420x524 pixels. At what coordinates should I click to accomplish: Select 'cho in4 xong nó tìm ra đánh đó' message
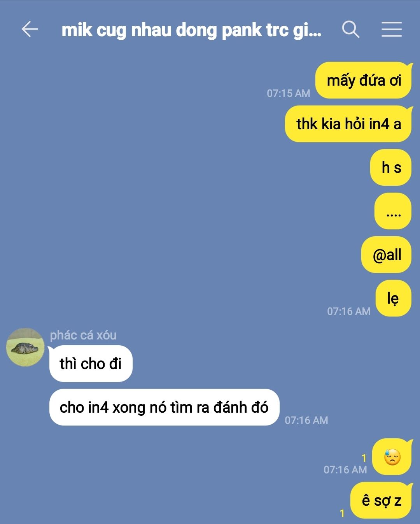point(164,407)
